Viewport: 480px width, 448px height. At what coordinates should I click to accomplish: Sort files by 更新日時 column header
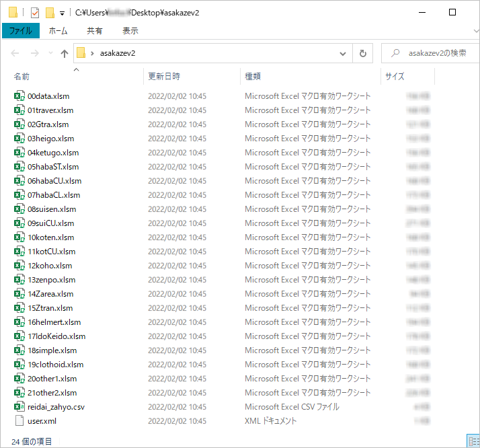pyautogui.click(x=165, y=77)
